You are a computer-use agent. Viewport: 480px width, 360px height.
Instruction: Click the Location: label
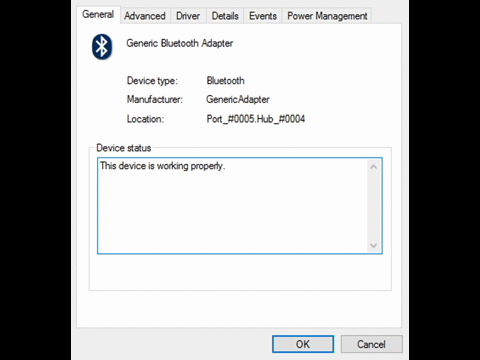[145, 119]
